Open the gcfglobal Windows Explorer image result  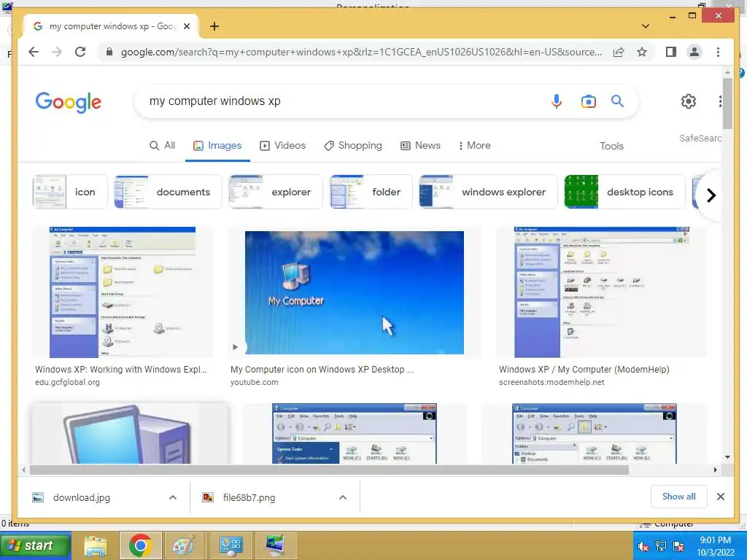click(123, 292)
